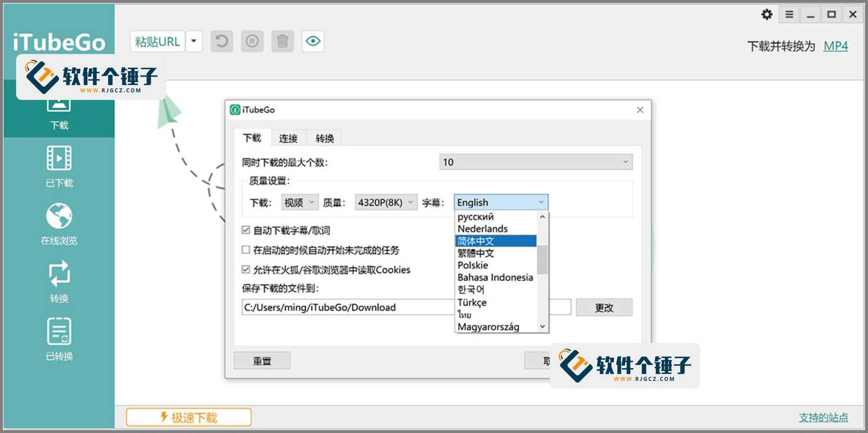Select Magyarország in language list

click(x=496, y=327)
